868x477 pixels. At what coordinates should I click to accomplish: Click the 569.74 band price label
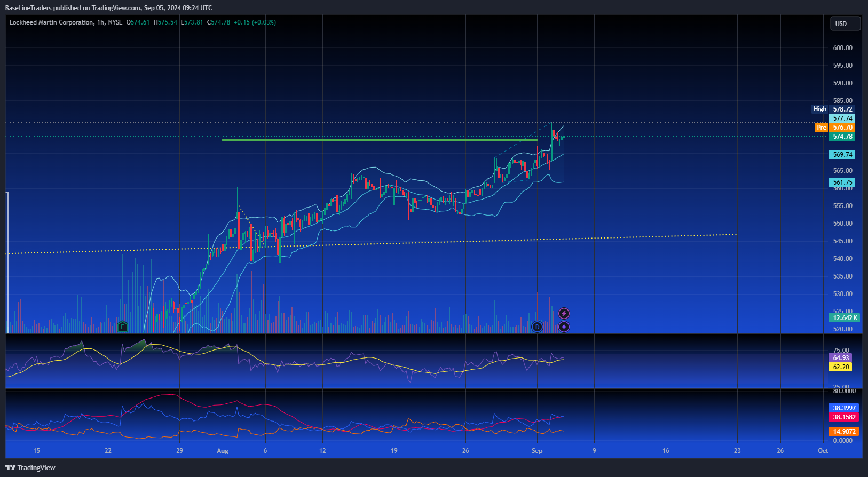point(842,155)
